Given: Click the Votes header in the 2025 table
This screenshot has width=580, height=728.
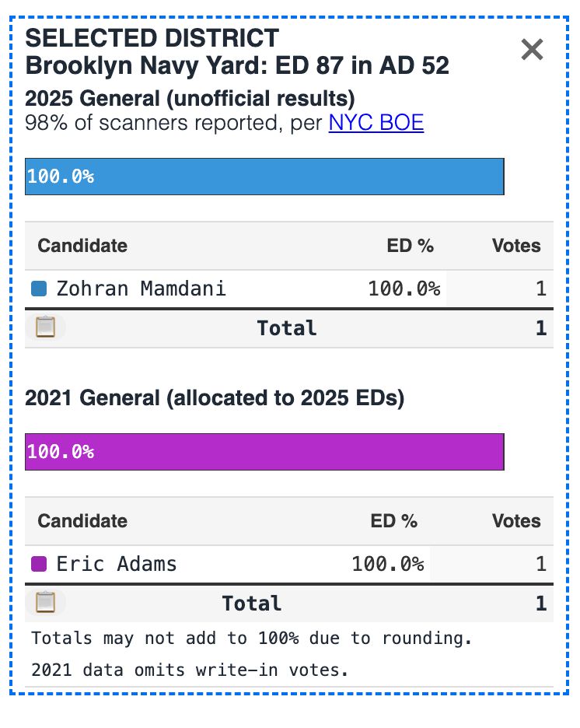Looking at the screenshot, I should click(516, 246).
